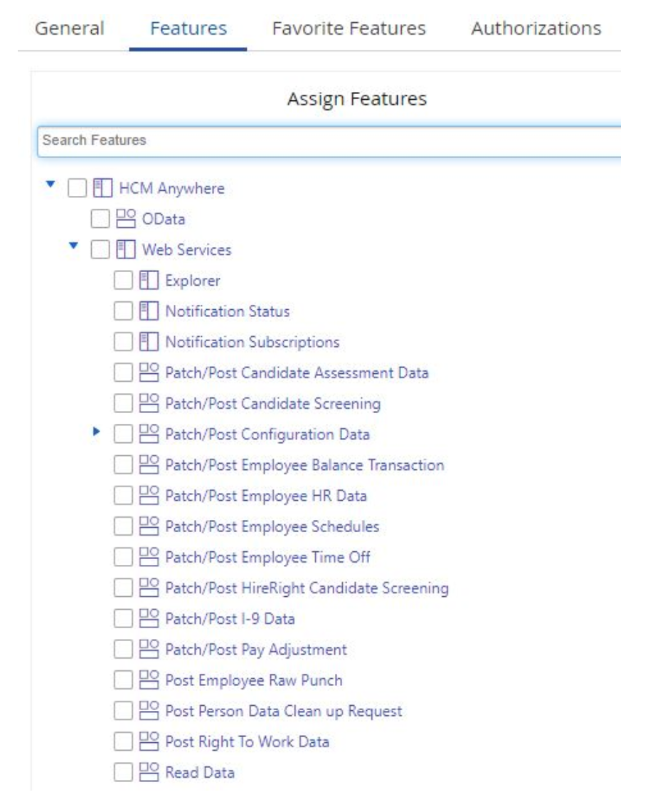Open the Authorizations tab
666x805 pixels.
tap(536, 29)
